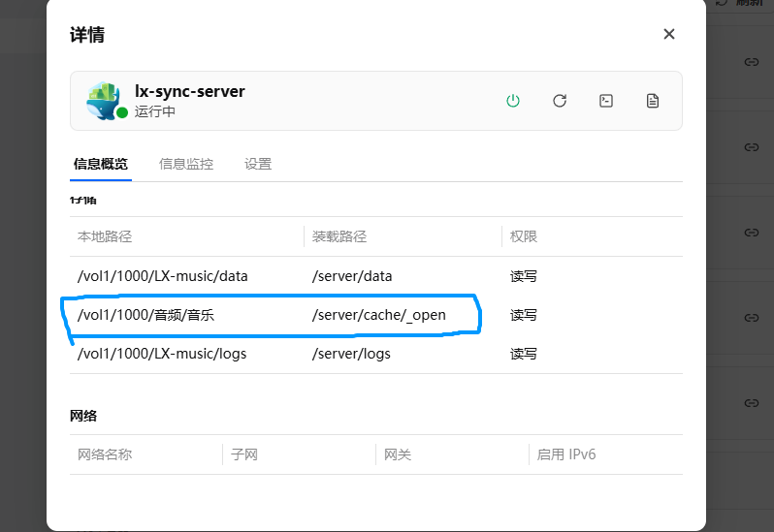Image resolution: width=774 pixels, height=532 pixels.
Task: Click the bottommost link icon behind the dialog
Action: click(x=751, y=403)
